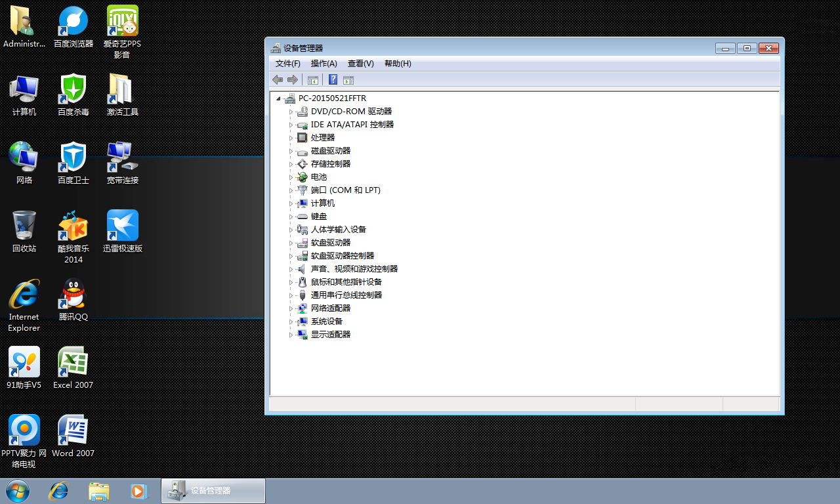Image resolution: width=840 pixels, height=504 pixels.
Task: Open the DVD/CD-ROM 驱动器 device icon
Action: (301, 111)
